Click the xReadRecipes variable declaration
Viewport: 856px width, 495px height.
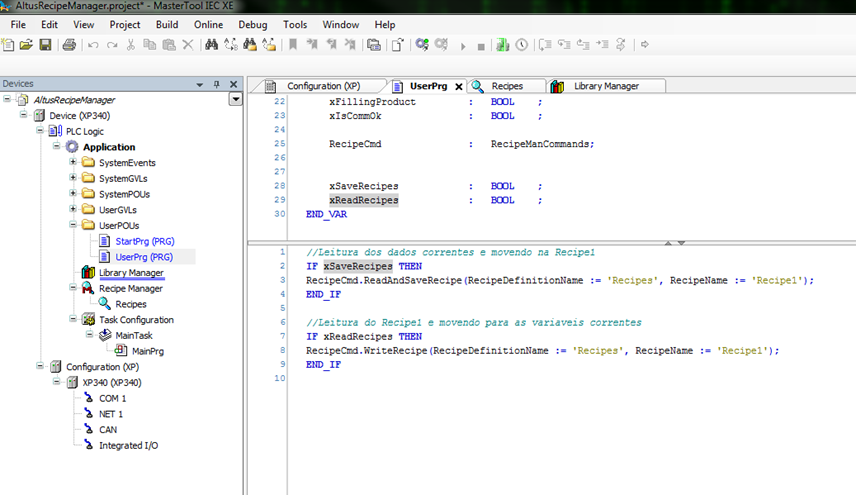[x=363, y=201]
